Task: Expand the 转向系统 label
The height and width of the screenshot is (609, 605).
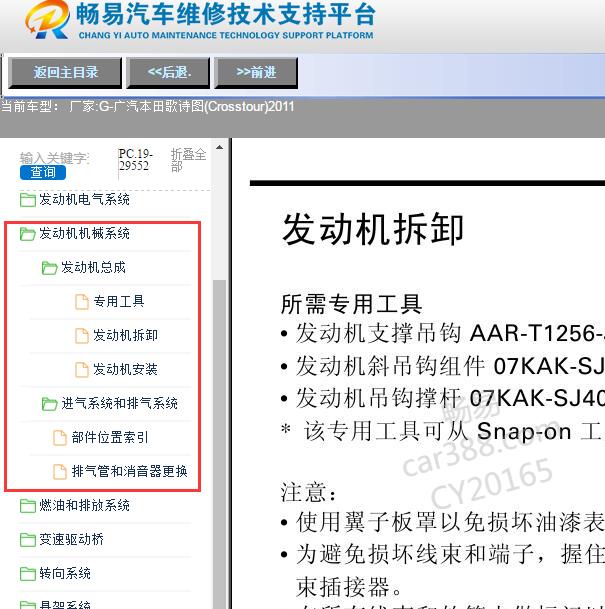Action: pos(65,573)
